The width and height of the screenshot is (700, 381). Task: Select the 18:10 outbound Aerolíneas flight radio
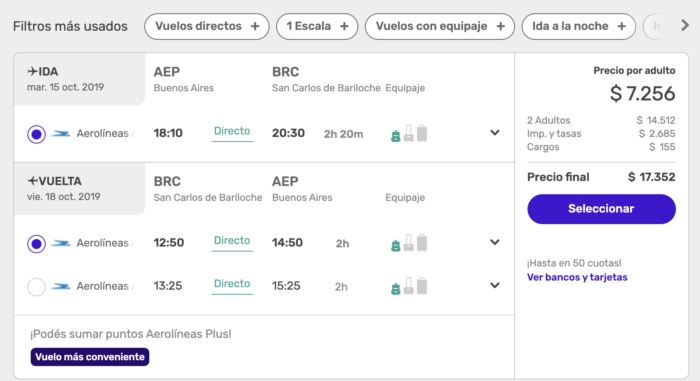pyautogui.click(x=36, y=134)
